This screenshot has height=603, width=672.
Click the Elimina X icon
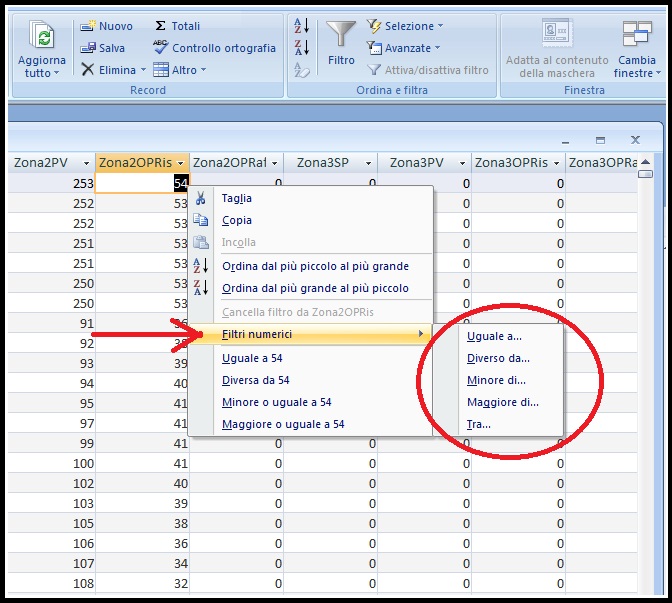tap(88, 69)
